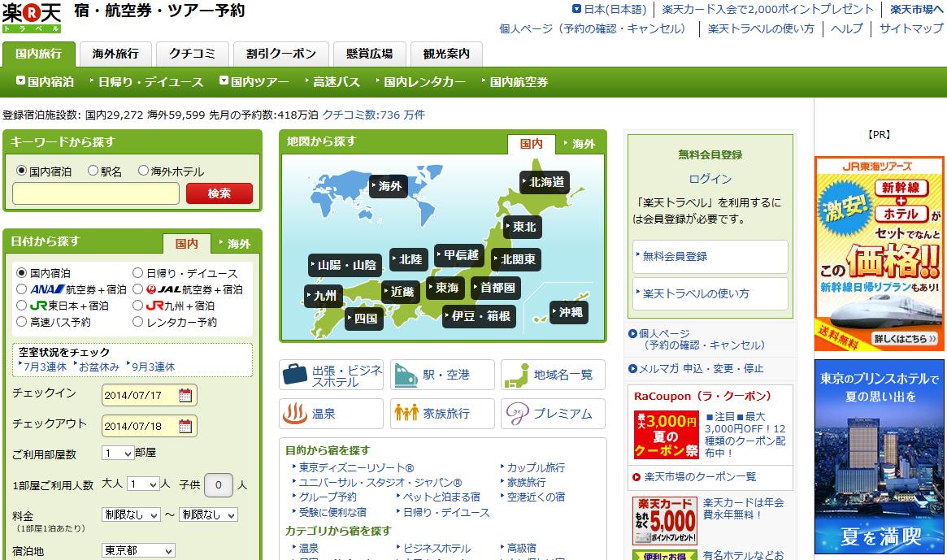Open the check-in calendar icon

(x=185, y=396)
